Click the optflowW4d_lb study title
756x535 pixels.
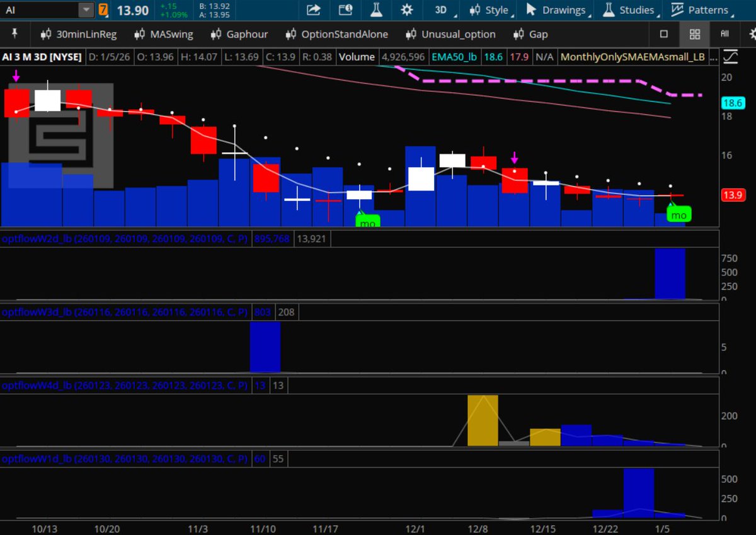click(x=125, y=386)
